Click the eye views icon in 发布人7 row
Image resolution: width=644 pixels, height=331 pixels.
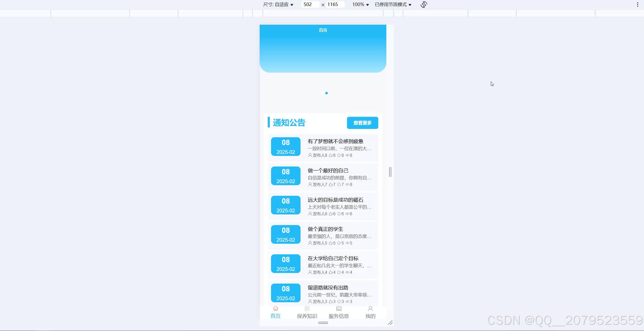click(x=347, y=184)
